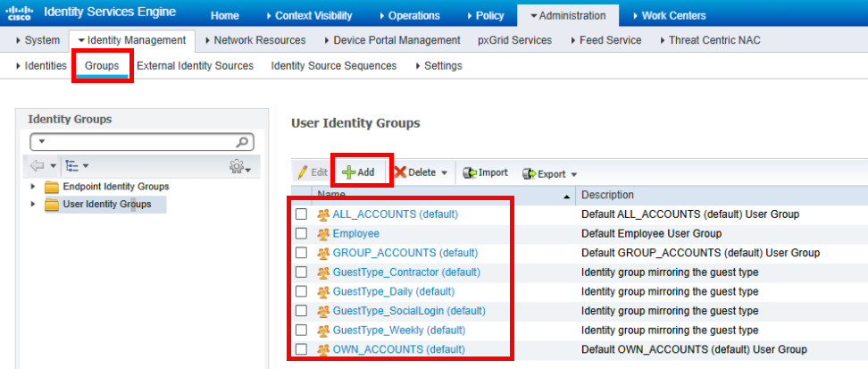The image size is (868, 369).
Task: Expand the User Identity Groups tree node
Action: tap(33, 205)
